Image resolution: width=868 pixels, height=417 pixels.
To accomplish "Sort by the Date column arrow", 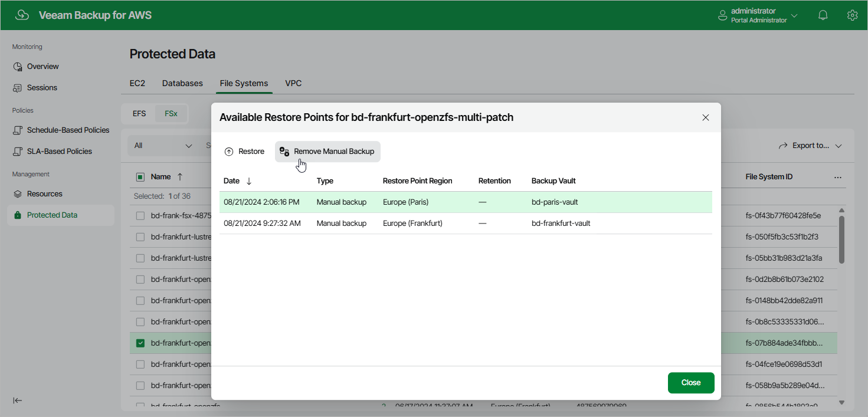I will 249,181.
